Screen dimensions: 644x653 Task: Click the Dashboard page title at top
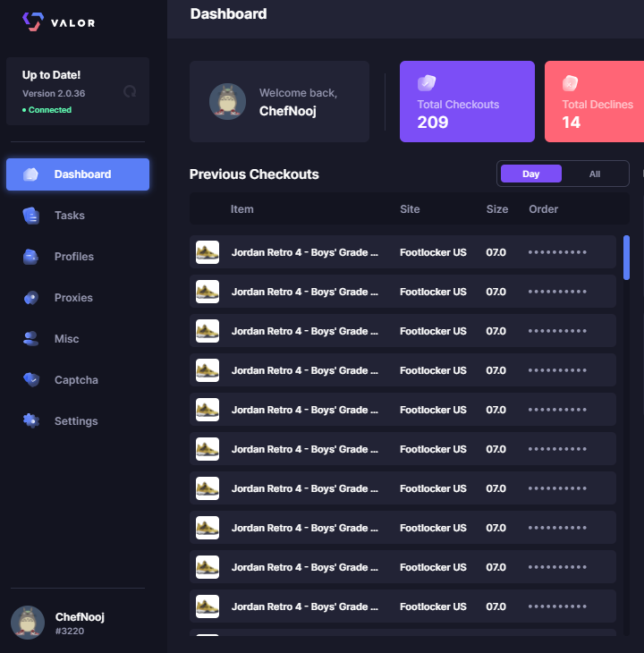[x=229, y=13]
